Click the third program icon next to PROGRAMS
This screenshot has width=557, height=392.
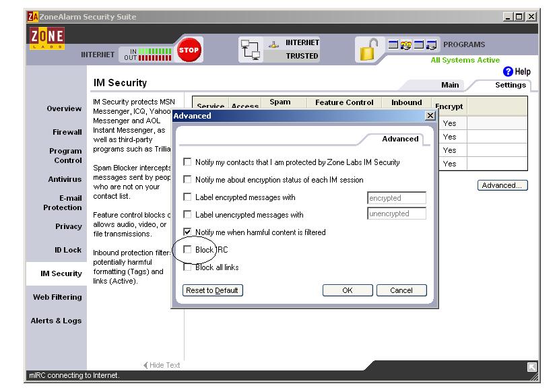419,44
